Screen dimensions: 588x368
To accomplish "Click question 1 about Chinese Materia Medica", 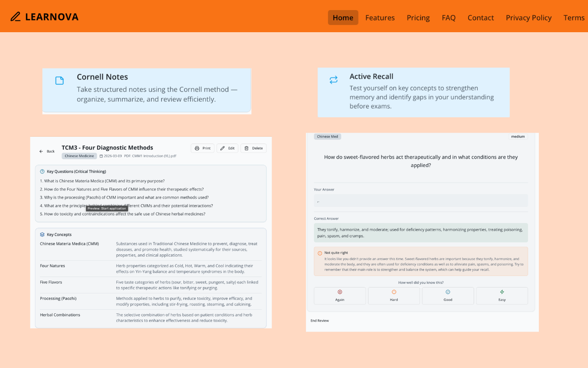I will [x=102, y=181].
